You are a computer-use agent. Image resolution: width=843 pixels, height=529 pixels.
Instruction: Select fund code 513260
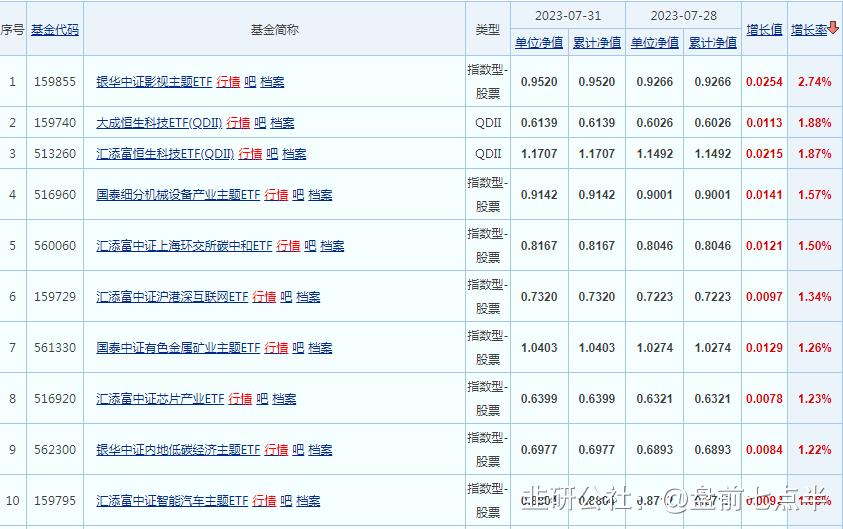[55, 154]
